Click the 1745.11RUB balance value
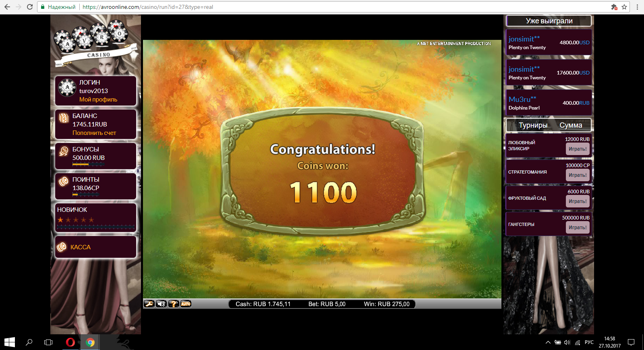Image resolution: width=644 pixels, height=350 pixels. tap(90, 124)
